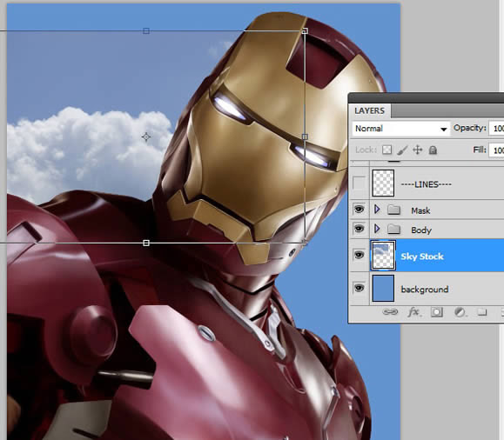Click lock position move icon
The image size is (504, 440).
(x=418, y=150)
